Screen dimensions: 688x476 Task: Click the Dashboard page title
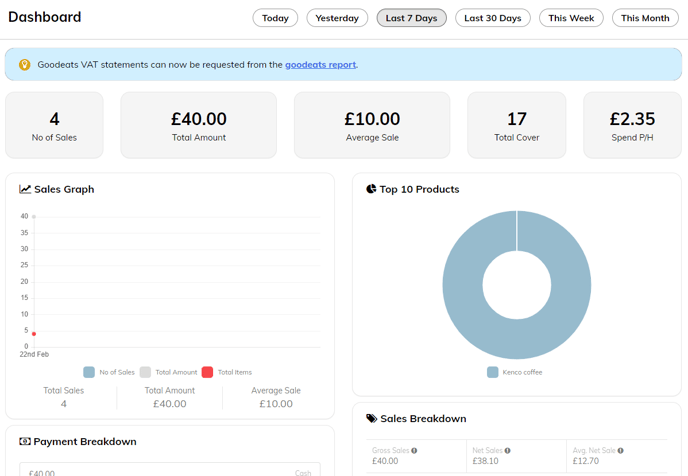(45, 17)
